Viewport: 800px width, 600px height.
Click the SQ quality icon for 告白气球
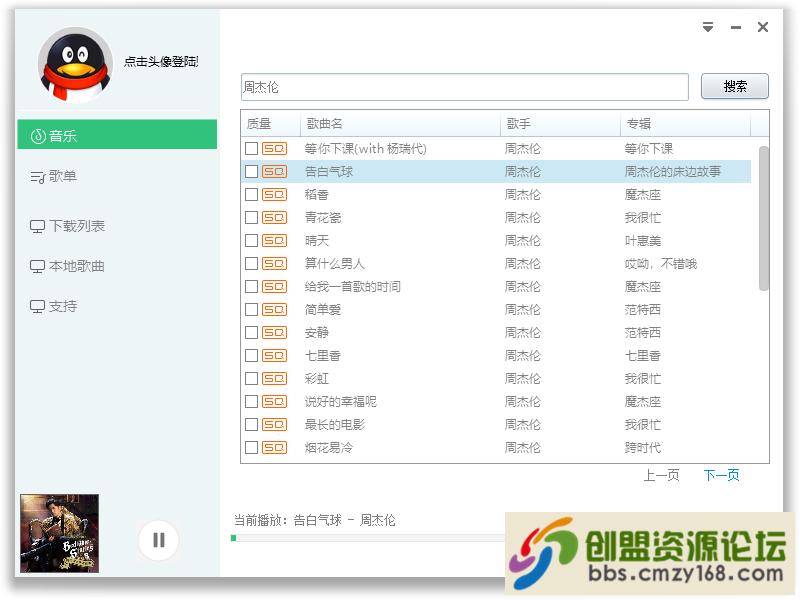pyautogui.click(x=274, y=171)
